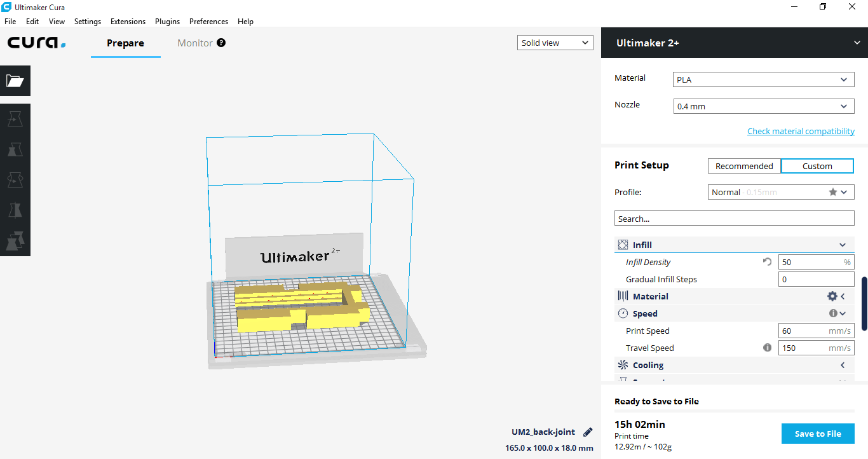This screenshot has width=868, height=459.
Task: Click the info icon on Speed header
Action: tap(833, 313)
